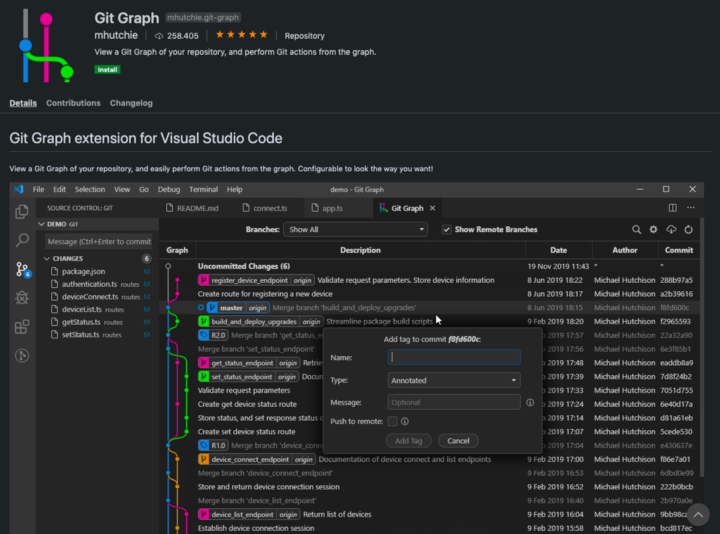Click the R2.0 tag label
Viewport: 720px width, 534px height.
(x=213, y=335)
